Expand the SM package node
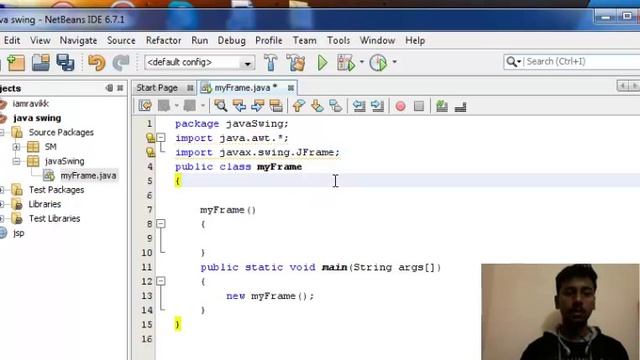640x360 pixels. pyautogui.click(x=16, y=147)
